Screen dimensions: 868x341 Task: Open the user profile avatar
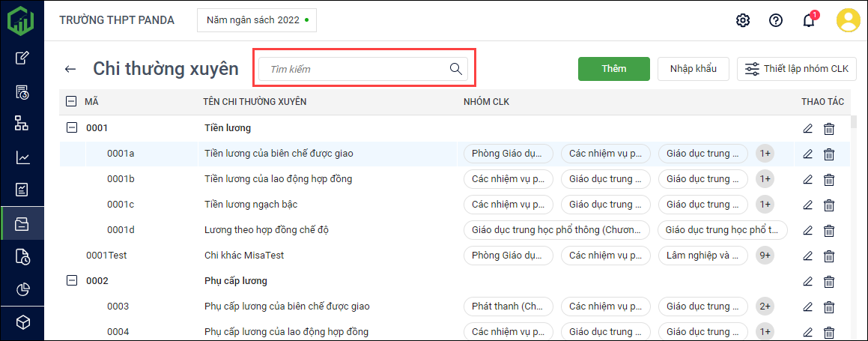click(849, 20)
